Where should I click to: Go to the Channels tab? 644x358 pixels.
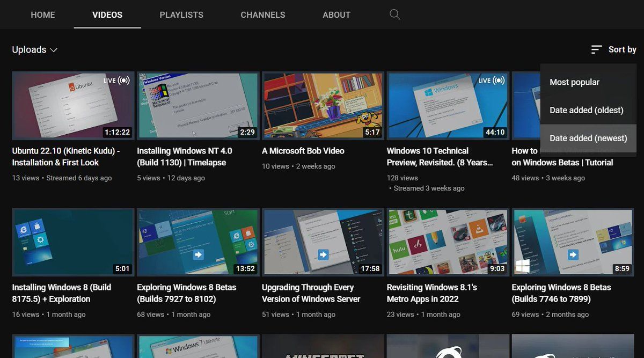click(x=263, y=14)
